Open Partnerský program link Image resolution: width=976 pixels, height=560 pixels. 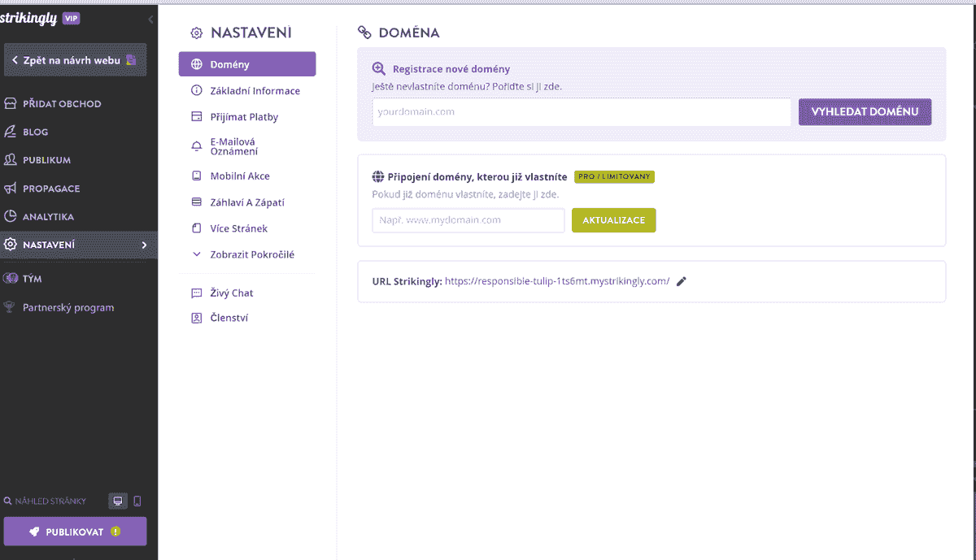click(x=68, y=308)
